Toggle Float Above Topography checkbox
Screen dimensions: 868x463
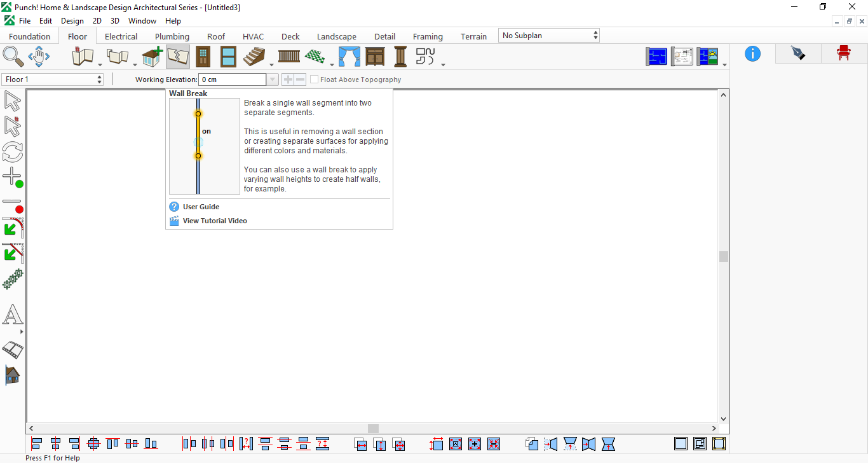pyautogui.click(x=315, y=79)
